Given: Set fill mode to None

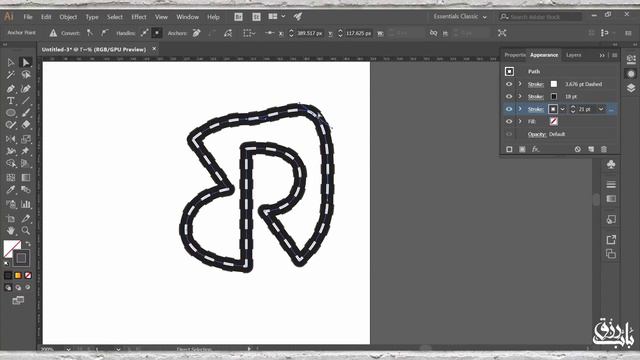Looking at the screenshot, I should click(28, 276).
